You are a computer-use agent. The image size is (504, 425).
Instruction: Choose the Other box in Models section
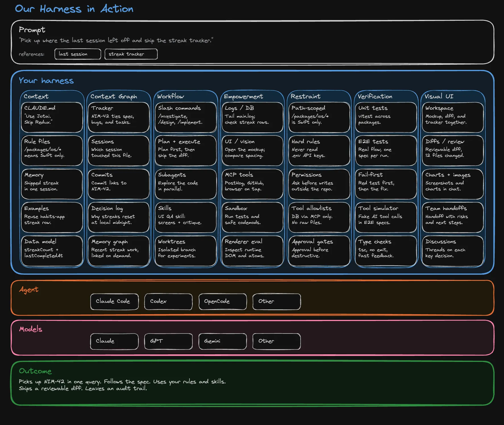click(276, 341)
